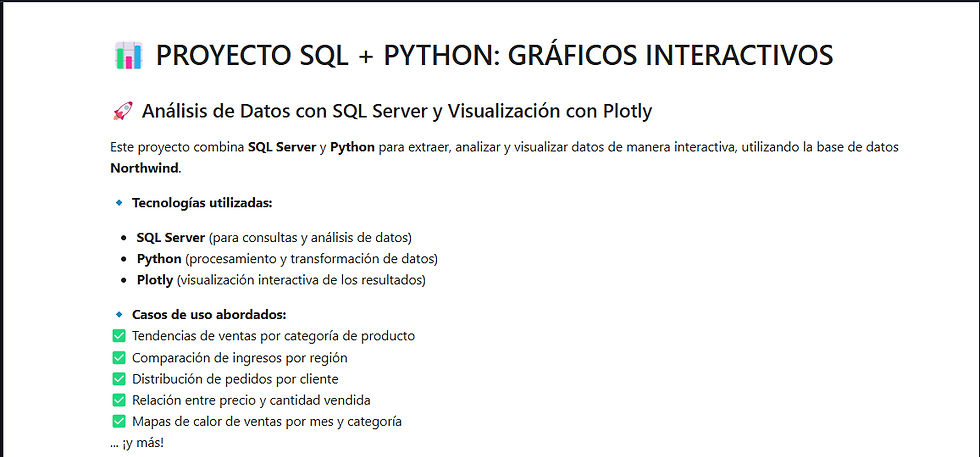Click green check next to Tendencias de ventas
Screen dimensions: 980x457
pos(119,336)
